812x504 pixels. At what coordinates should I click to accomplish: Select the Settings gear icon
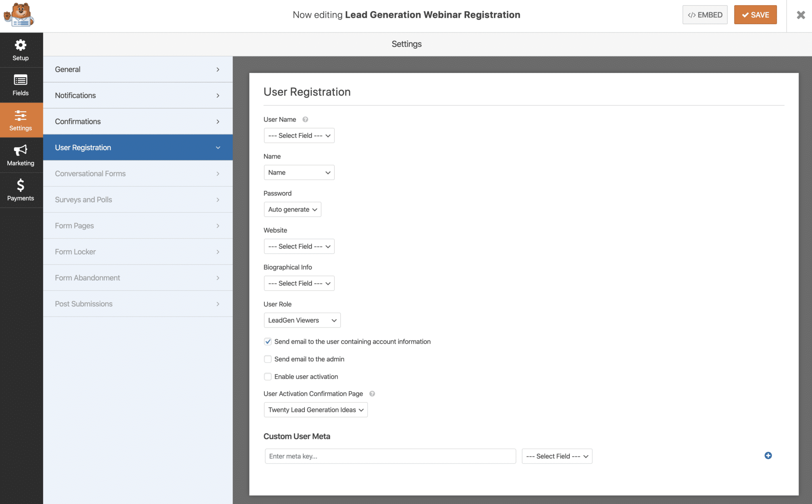(21, 120)
